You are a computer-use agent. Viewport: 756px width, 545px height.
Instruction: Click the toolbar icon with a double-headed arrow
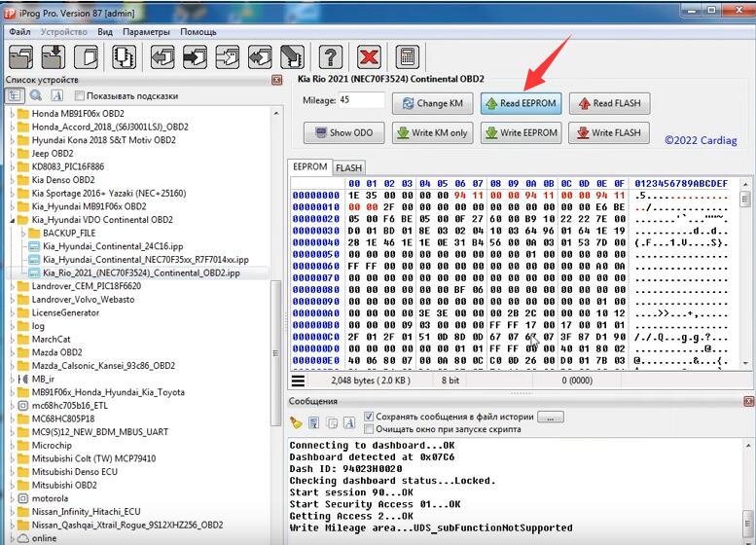(260, 57)
